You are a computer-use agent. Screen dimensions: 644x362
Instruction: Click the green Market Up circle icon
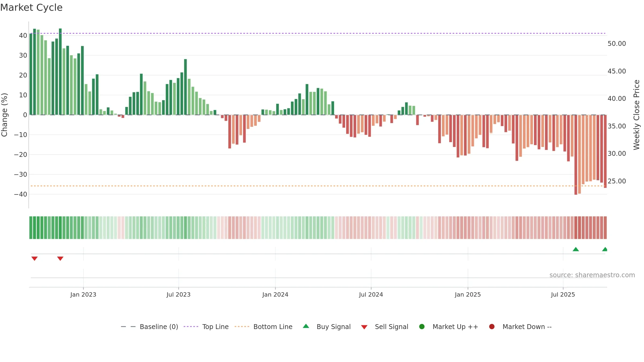click(x=422, y=327)
